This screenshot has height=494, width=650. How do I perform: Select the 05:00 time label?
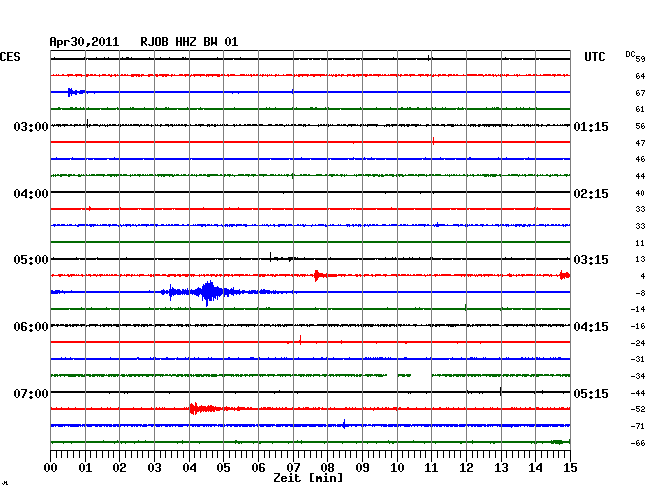(x=31, y=260)
